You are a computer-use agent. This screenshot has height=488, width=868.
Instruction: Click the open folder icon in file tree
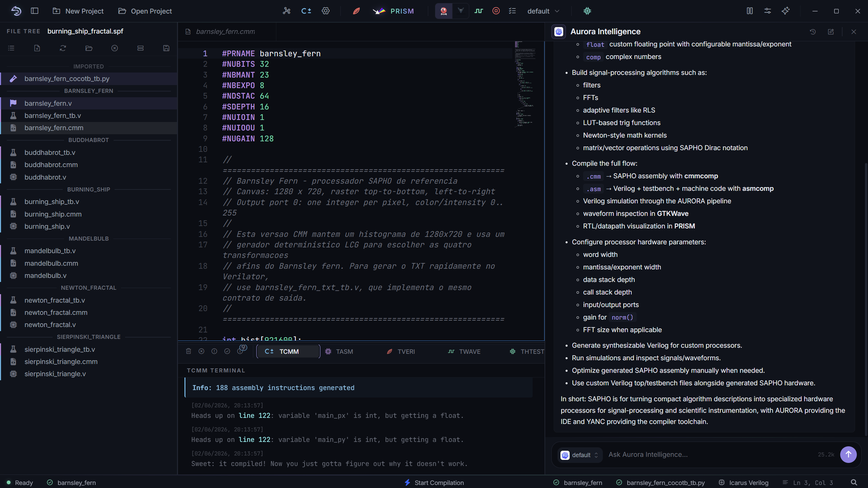coord(89,48)
